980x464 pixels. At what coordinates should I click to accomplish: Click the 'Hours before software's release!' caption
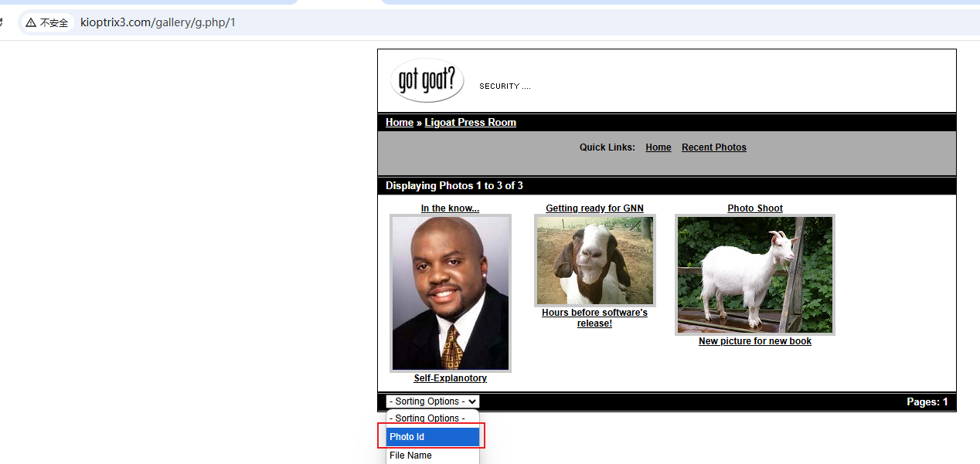594,318
